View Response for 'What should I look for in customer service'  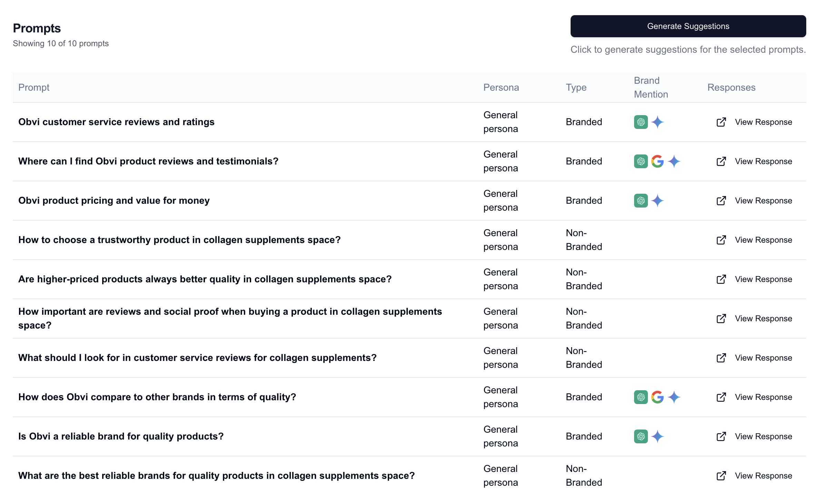763,358
